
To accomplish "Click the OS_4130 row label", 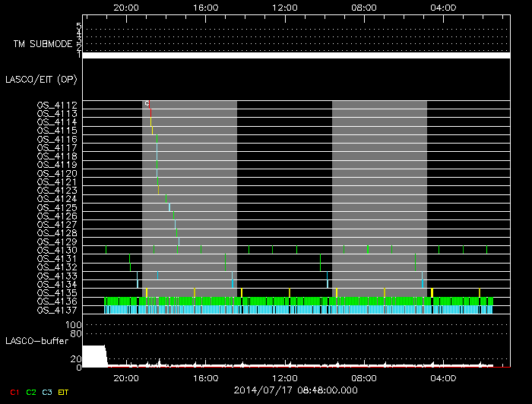I will tap(57, 250).
